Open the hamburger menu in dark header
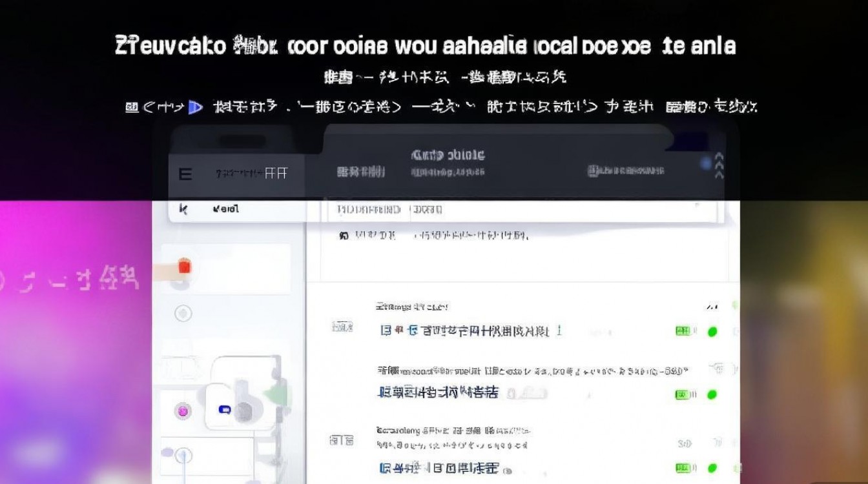The height and width of the screenshot is (484, 868). [185, 174]
